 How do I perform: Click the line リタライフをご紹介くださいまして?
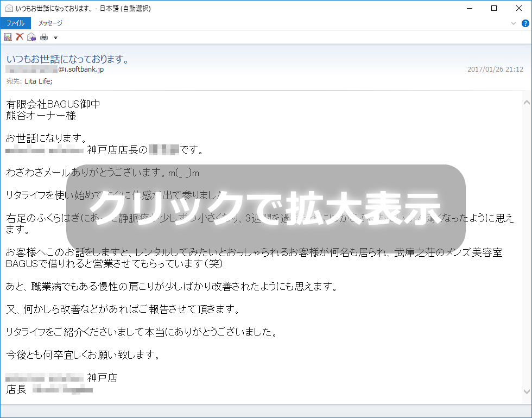coord(142,332)
